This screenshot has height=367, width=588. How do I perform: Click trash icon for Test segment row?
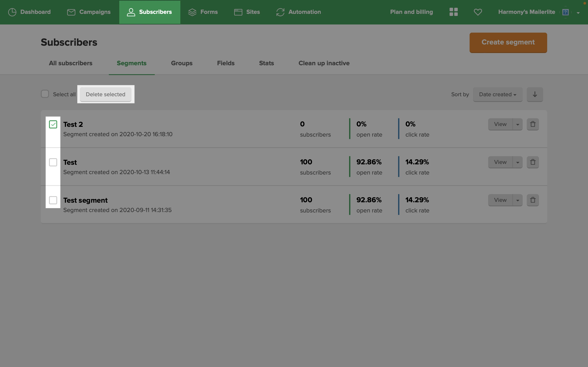pyautogui.click(x=533, y=200)
